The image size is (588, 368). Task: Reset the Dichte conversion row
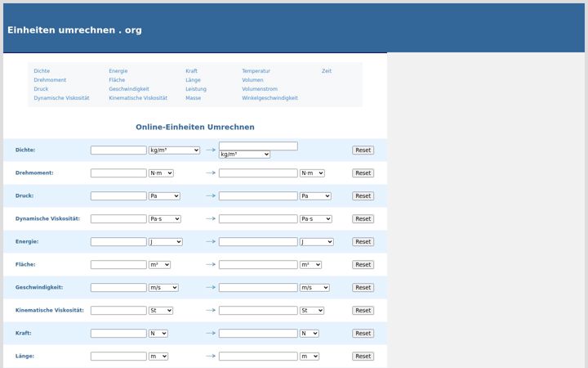(363, 150)
